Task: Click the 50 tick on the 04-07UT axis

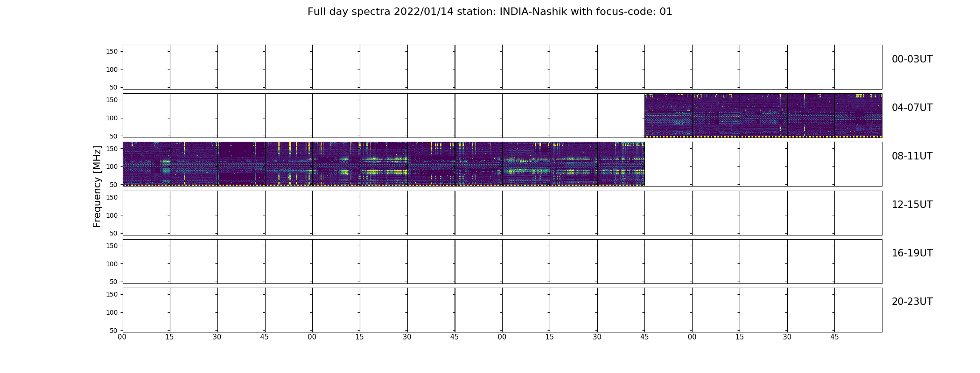Action: tap(113, 136)
